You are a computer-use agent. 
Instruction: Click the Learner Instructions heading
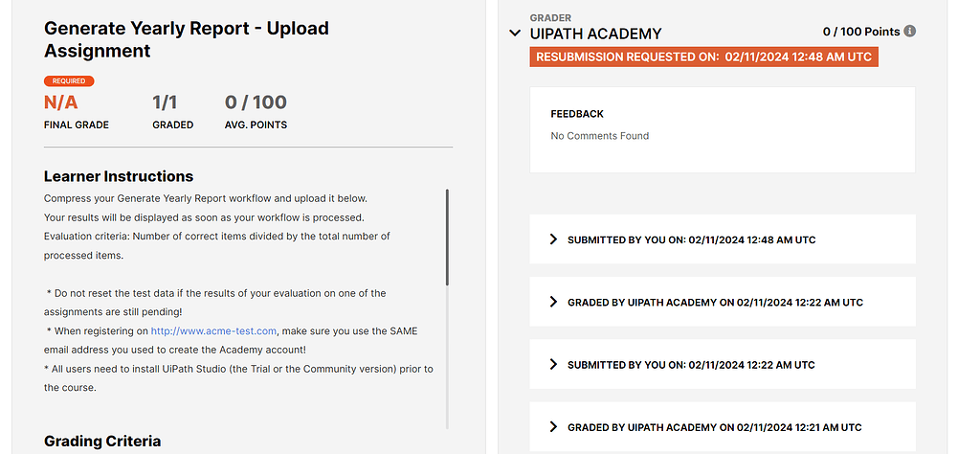pyautogui.click(x=119, y=176)
